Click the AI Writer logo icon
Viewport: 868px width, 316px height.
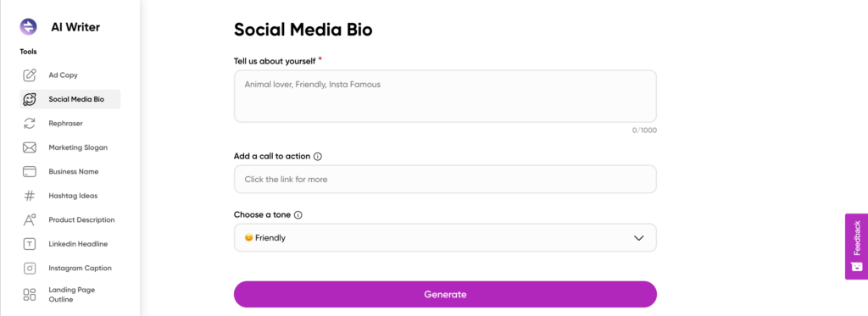28,26
